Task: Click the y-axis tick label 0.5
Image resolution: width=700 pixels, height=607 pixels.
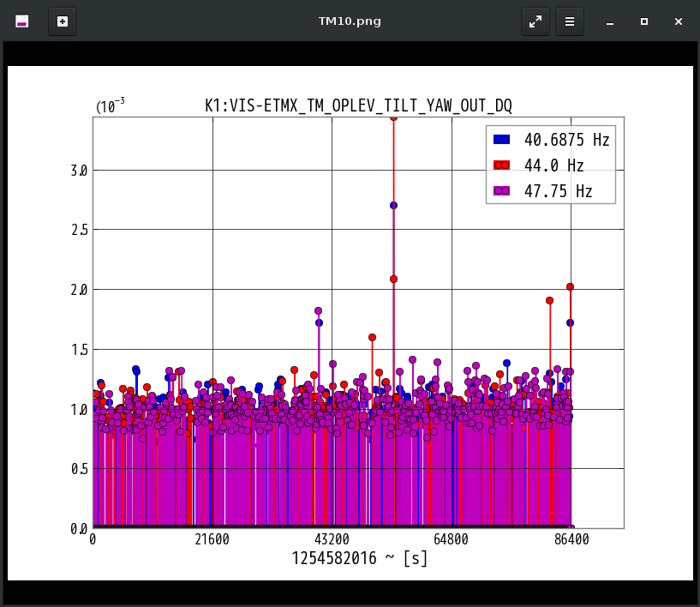Action: pos(79,469)
